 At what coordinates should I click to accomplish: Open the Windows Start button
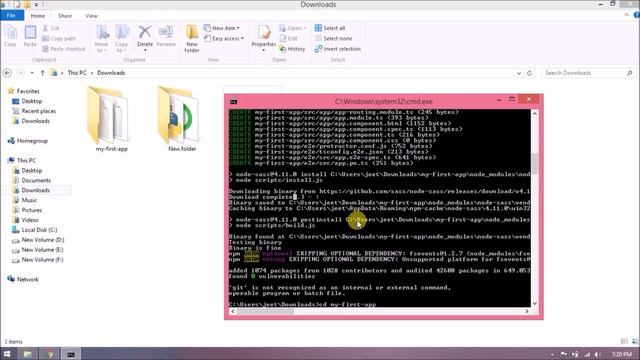coord(7,353)
